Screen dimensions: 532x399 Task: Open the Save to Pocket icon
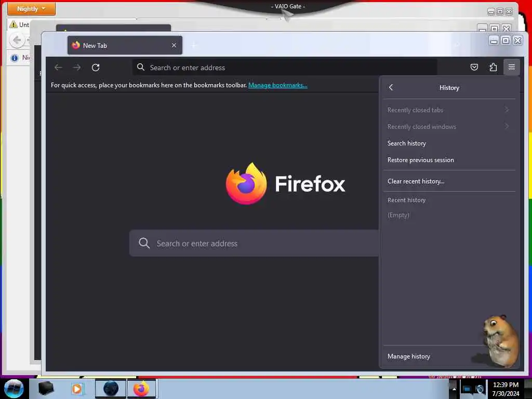point(474,67)
